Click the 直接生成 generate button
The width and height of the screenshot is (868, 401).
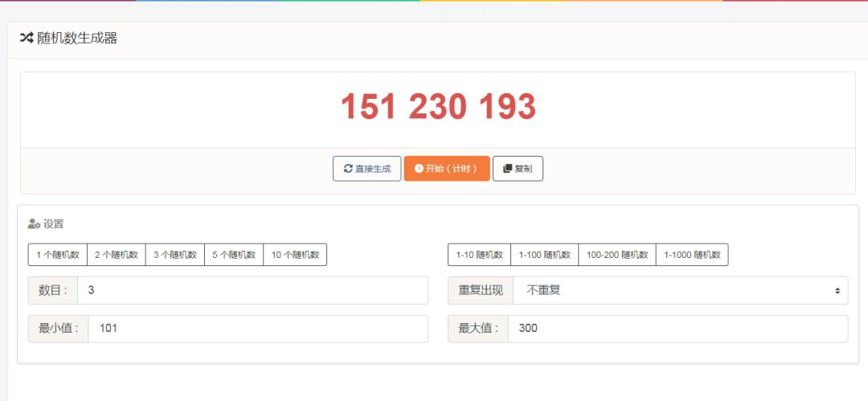[367, 169]
